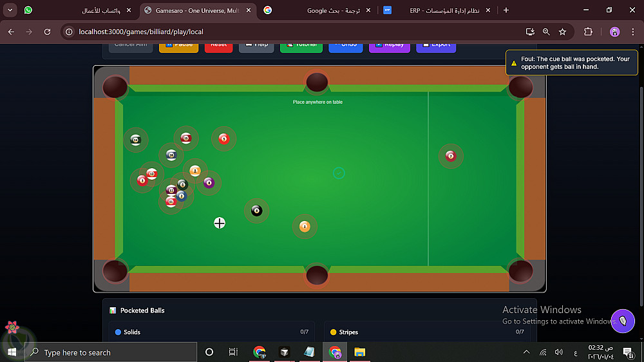Open the Windows notification center
644x362 pixels.
point(627,352)
